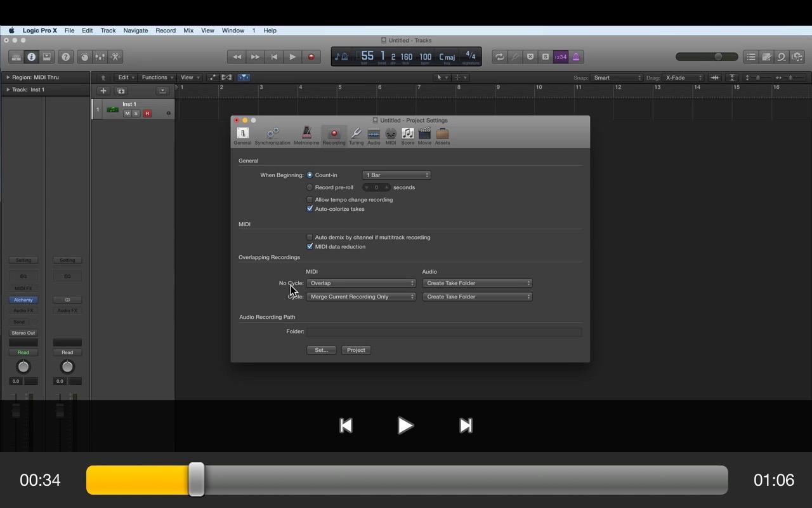Open the Media Browser icon
The height and width of the screenshot is (508, 812).
point(797,57)
